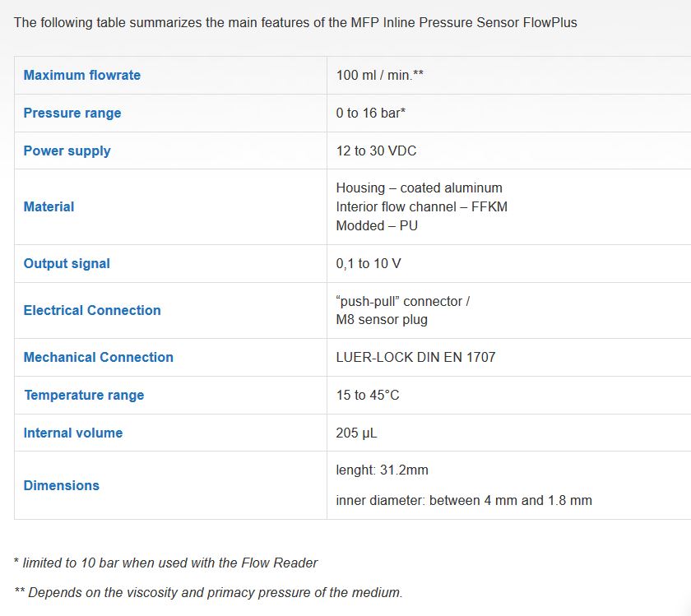Select the Dimensions row label
This screenshot has height=616, width=691.
62,485
